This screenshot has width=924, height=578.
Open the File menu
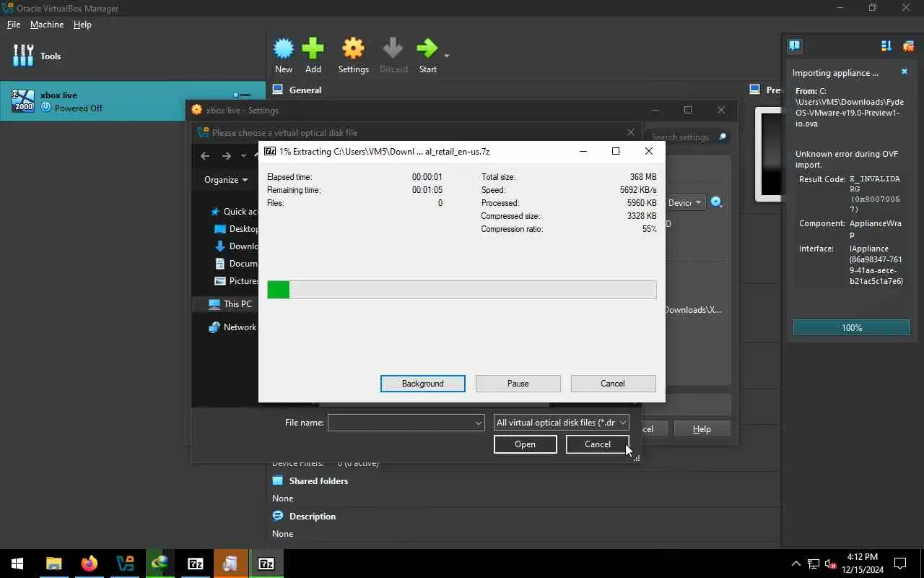[x=14, y=25]
